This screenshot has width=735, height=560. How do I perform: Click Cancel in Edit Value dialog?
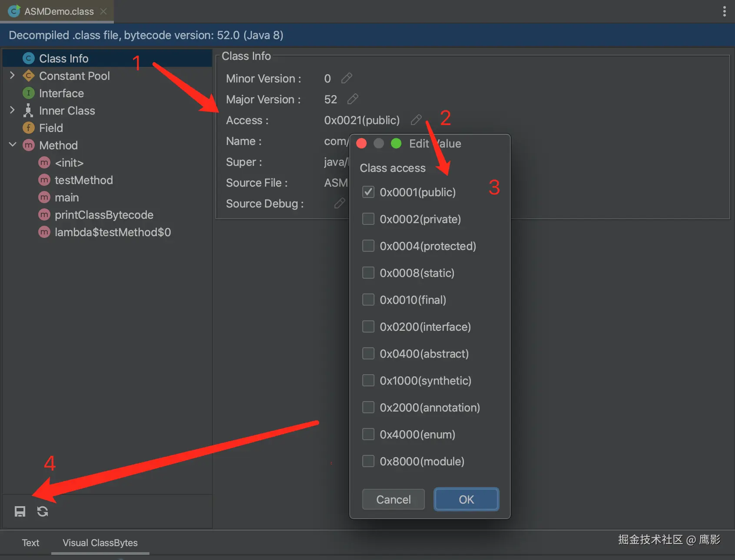[x=394, y=499]
